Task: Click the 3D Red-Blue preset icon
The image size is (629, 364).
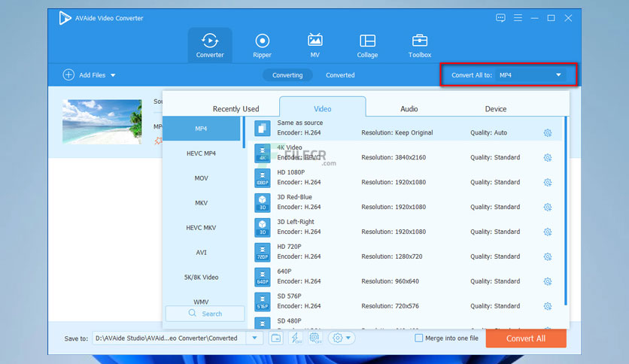Action: pos(263,203)
